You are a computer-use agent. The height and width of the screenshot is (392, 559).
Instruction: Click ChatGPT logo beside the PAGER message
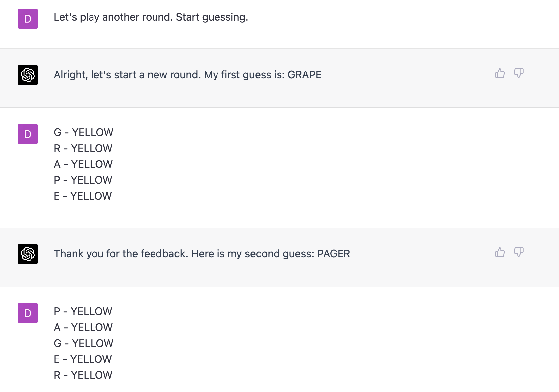[x=28, y=254]
